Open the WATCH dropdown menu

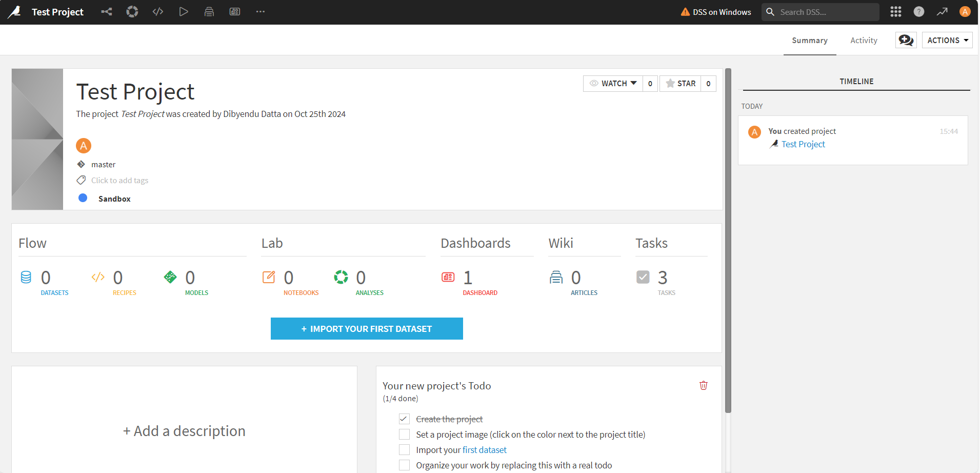pyautogui.click(x=613, y=84)
